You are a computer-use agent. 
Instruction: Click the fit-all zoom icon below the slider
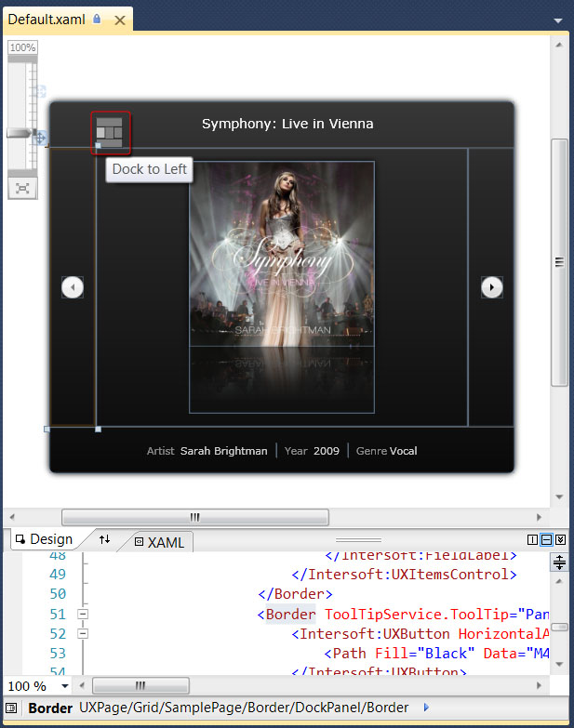(x=22, y=189)
